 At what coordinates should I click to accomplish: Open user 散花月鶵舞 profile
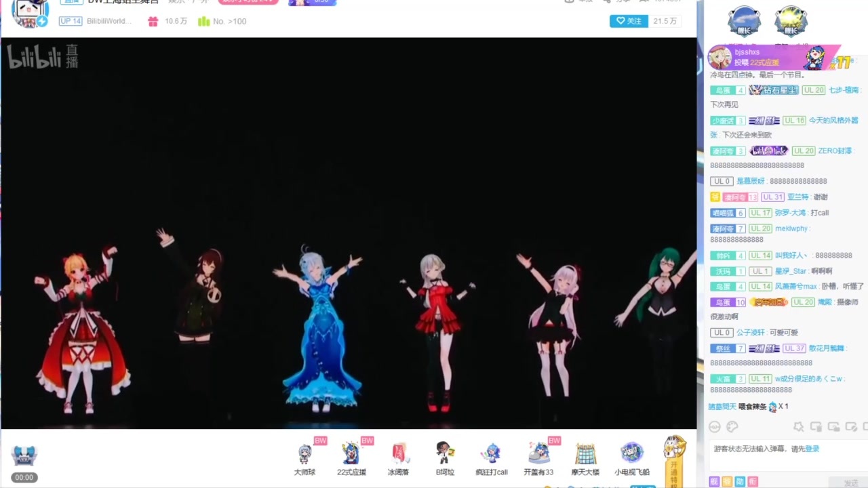[826, 348]
